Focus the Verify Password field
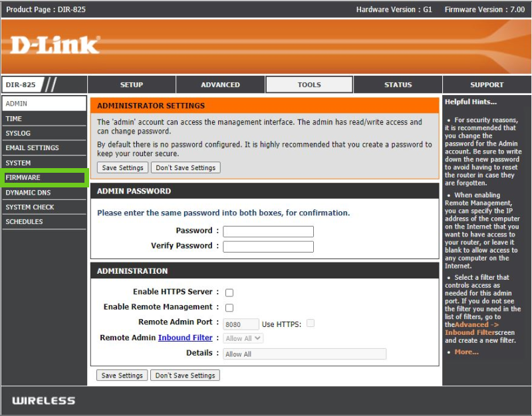532x416 pixels. tap(268, 247)
